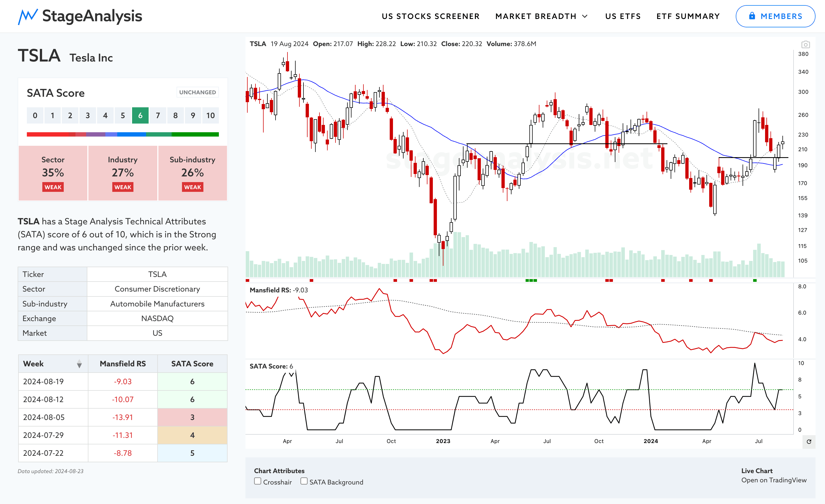The width and height of the screenshot is (825, 504).
Task: Click the SATA score 10 box
Action: [x=210, y=115]
